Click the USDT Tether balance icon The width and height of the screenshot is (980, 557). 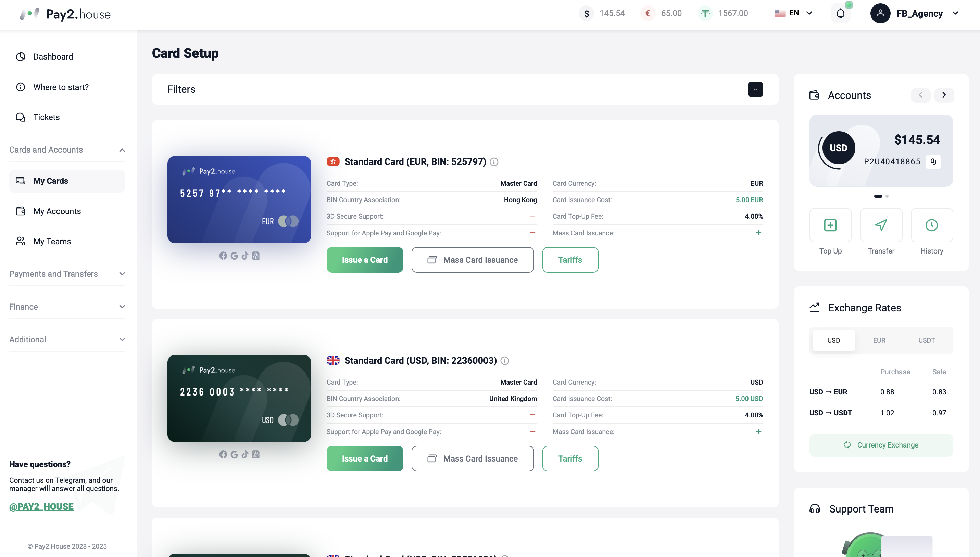[x=705, y=13]
